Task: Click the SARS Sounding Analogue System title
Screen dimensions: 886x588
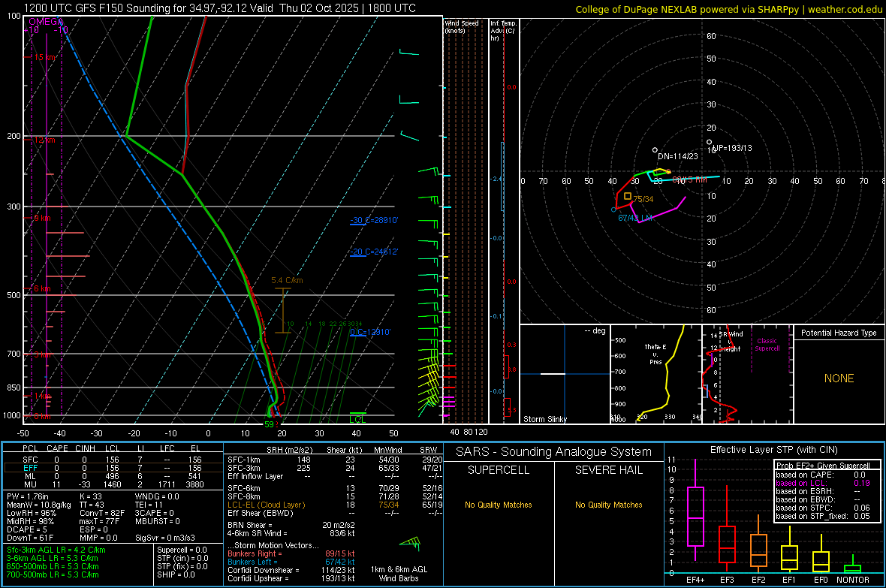Action: 553,451
